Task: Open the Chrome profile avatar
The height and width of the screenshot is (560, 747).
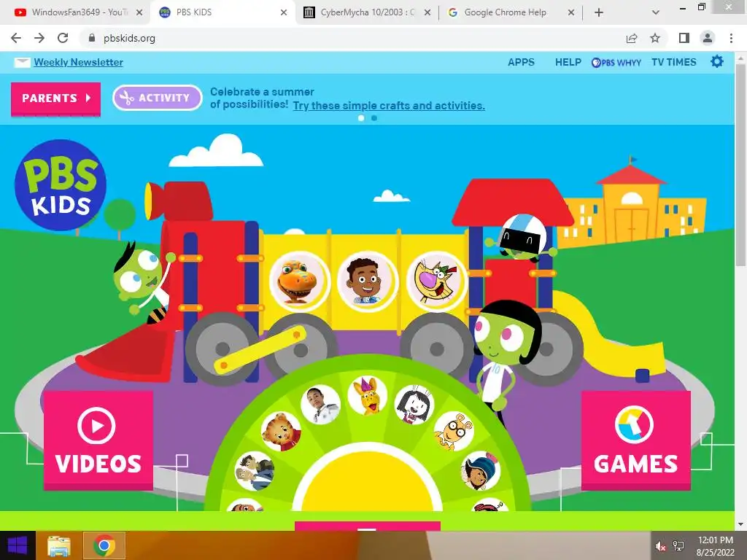Action: pos(708,38)
